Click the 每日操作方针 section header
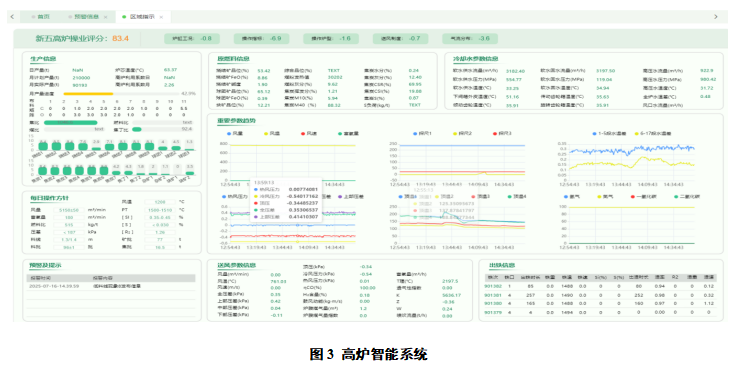 [x=49, y=198]
